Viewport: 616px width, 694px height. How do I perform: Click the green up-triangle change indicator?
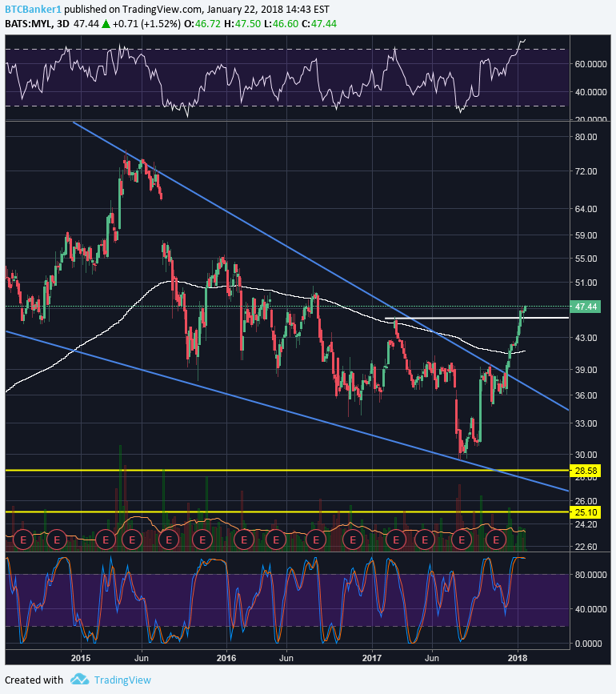point(106,23)
